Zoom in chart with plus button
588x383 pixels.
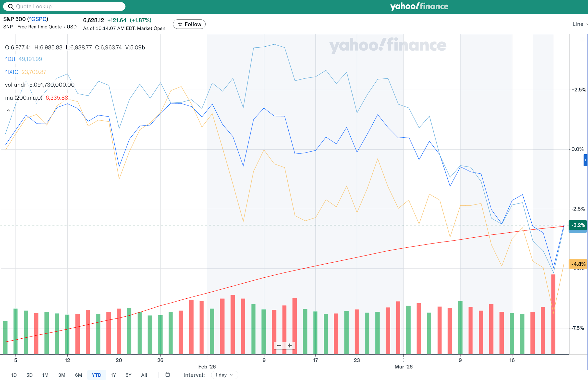[290, 345]
